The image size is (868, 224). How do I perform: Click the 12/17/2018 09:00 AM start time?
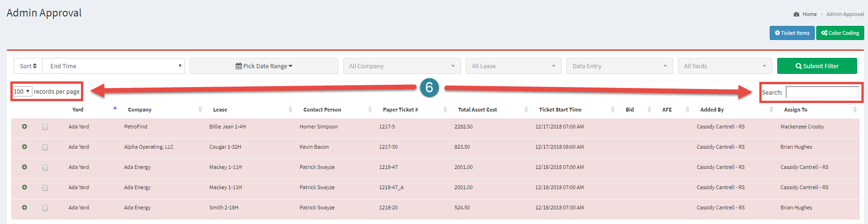559,147
